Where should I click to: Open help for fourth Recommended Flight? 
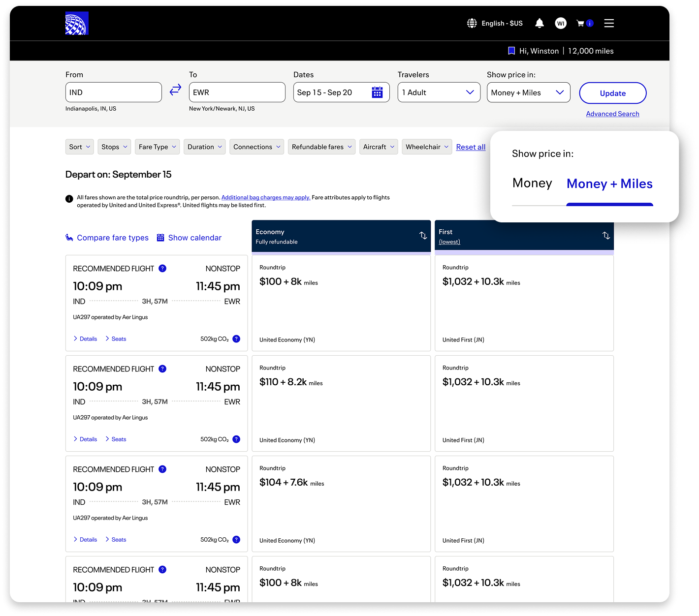pos(162,569)
